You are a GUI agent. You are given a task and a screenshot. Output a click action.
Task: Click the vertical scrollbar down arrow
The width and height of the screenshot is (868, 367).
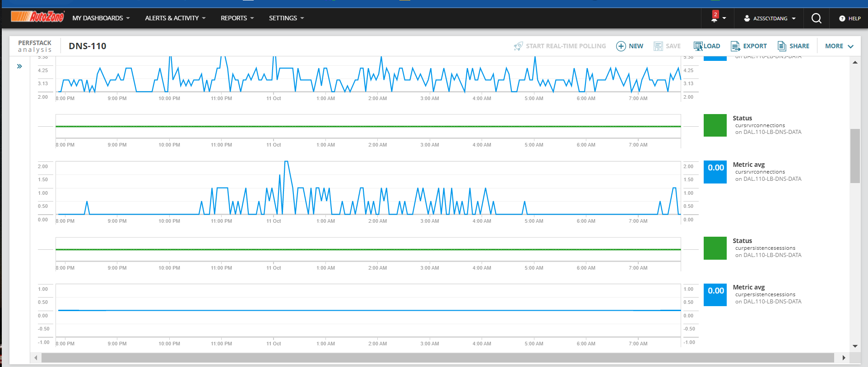(855, 346)
